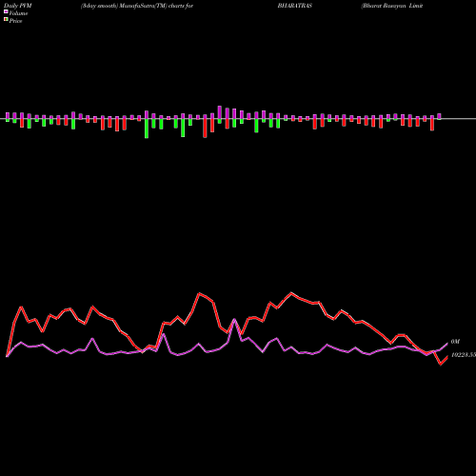
Task: Select the 'Volume' legend label
Action: pos(18,13)
